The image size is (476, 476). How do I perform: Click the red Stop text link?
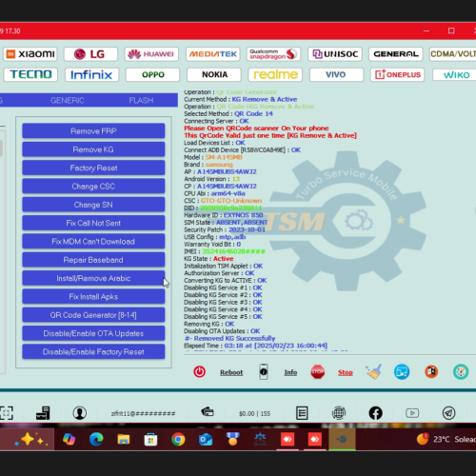346,372
